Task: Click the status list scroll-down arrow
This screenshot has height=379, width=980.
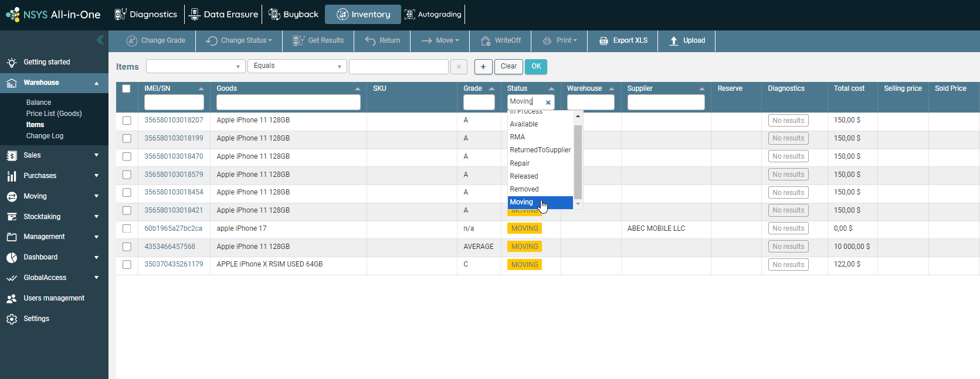Action: click(578, 204)
